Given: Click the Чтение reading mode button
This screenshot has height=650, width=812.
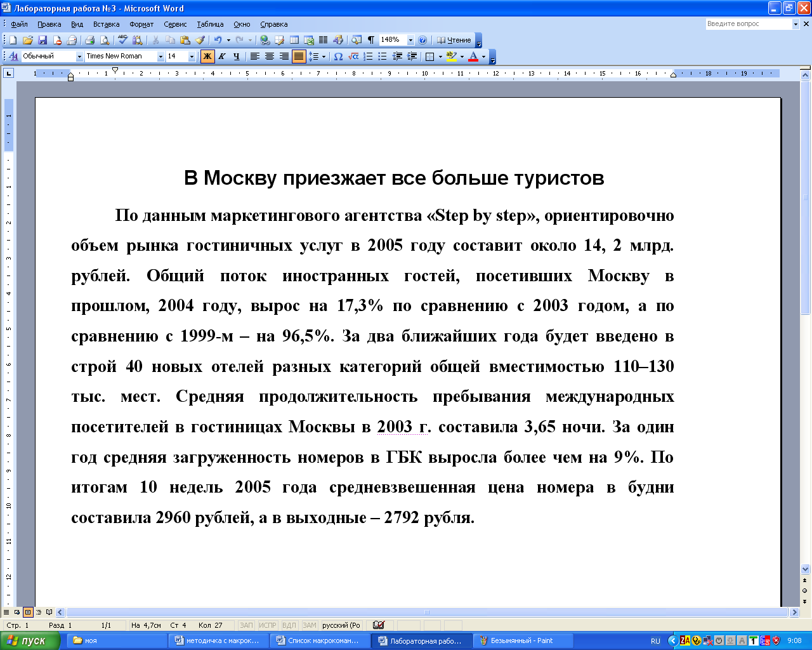Looking at the screenshot, I should point(454,40).
